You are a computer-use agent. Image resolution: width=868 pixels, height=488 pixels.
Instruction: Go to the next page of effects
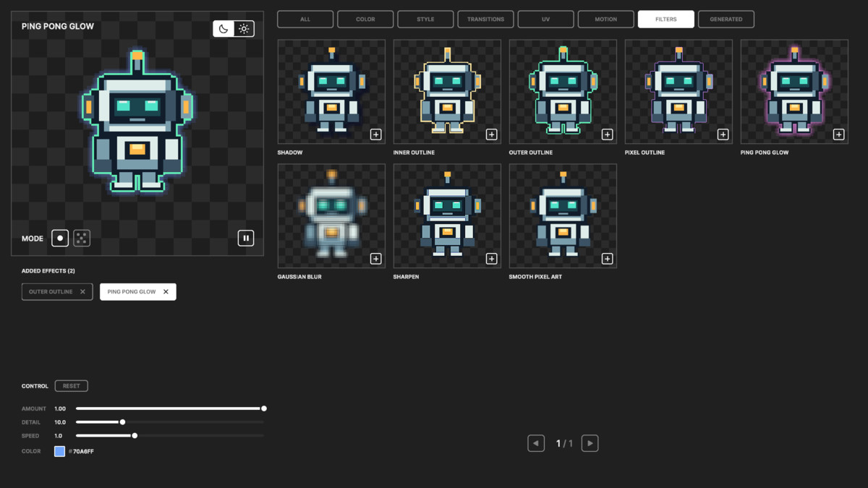(590, 443)
